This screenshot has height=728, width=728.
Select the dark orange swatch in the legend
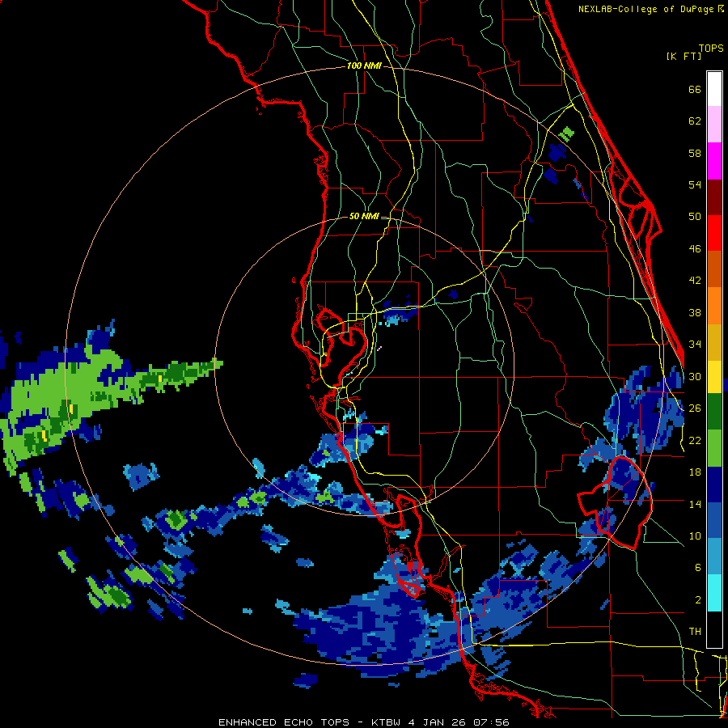coord(714,269)
